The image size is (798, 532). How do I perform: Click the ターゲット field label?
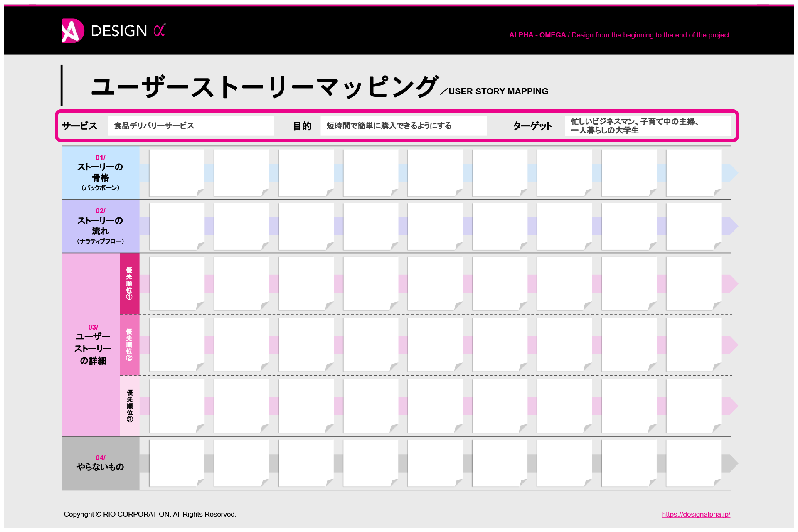pos(532,126)
